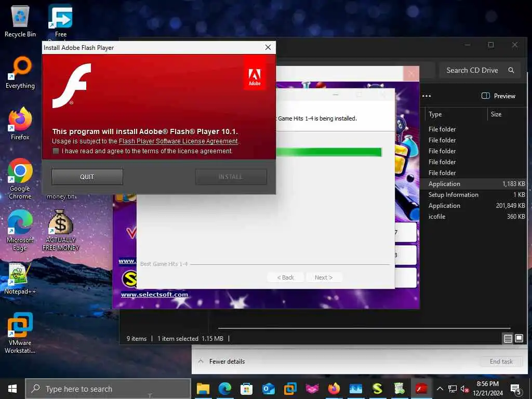This screenshot has height=399, width=532.
Task: Toggle the Explorer Preview pane
Action: click(498, 96)
